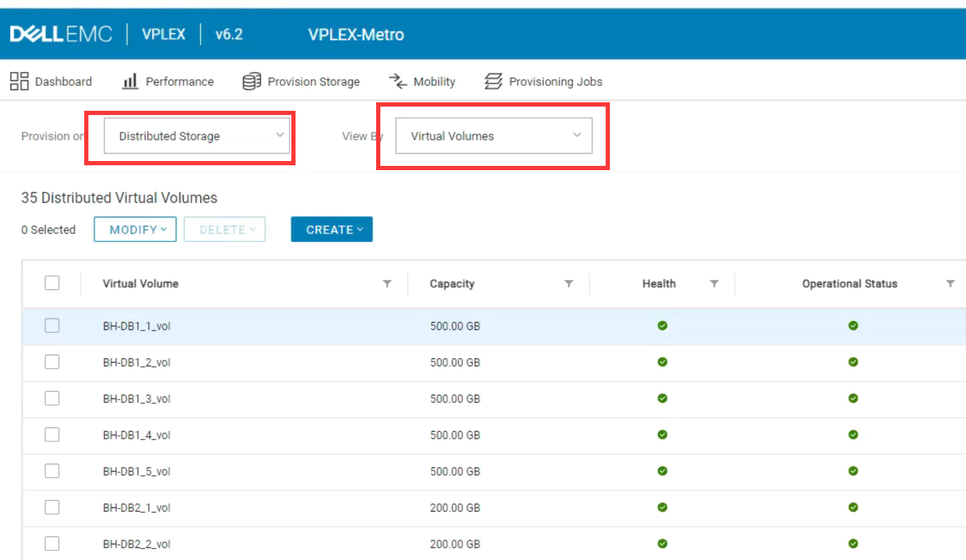Click the Health column filter icon
Image resolution: width=966 pixels, height=560 pixels.
pyautogui.click(x=714, y=283)
